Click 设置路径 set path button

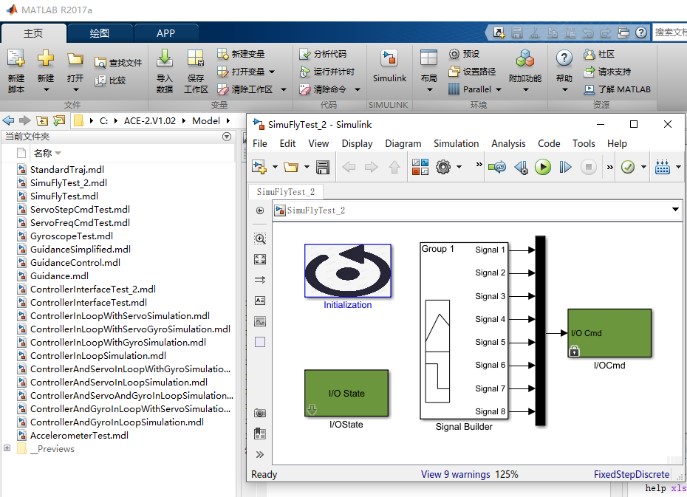pyautogui.click(x=472, y=71)
